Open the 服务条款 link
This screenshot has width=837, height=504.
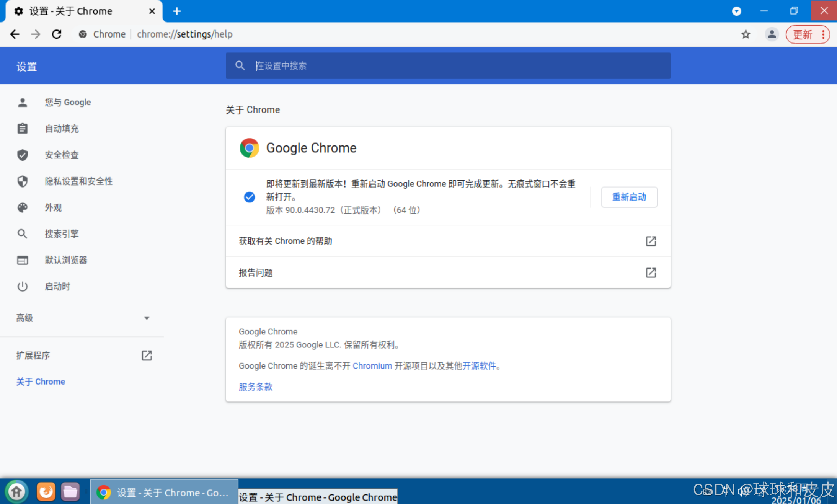pyautogui.click(x=255, y=387)
